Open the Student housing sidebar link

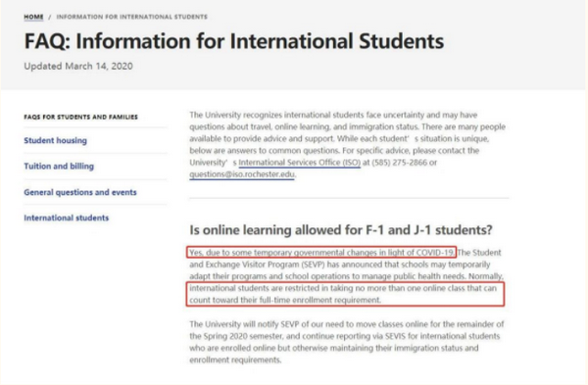pos(56,141)
